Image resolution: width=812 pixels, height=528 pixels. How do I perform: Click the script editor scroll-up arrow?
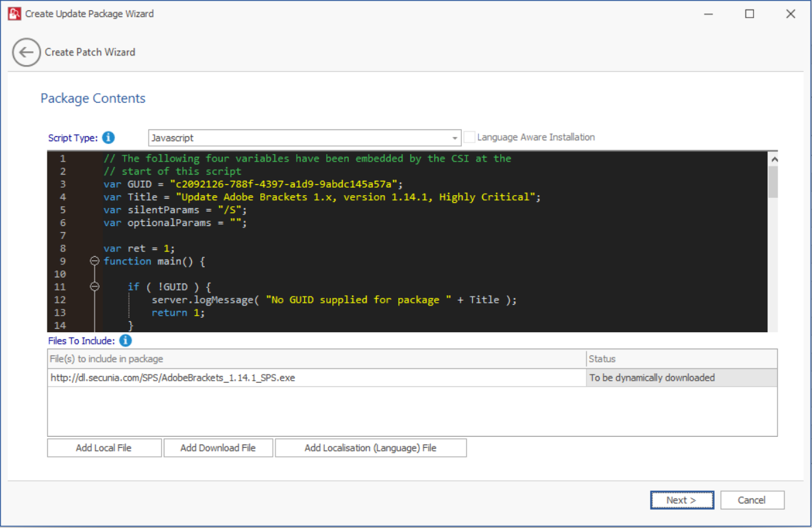(774, 160)
